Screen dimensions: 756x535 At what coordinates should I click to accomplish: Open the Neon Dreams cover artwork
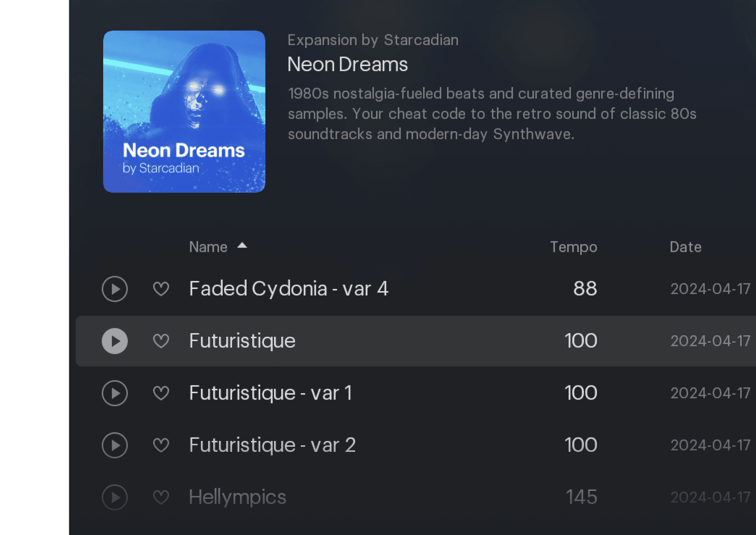[x=184, y=111]
